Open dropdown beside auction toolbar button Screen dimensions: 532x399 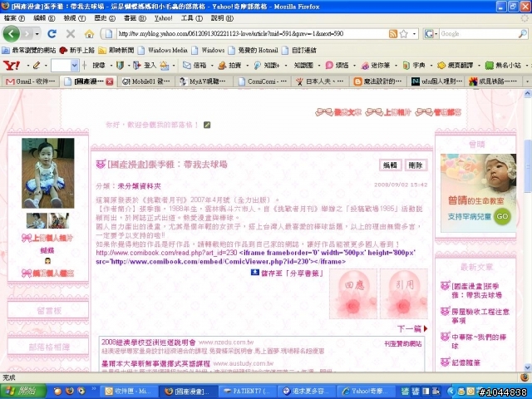[247, 65]
